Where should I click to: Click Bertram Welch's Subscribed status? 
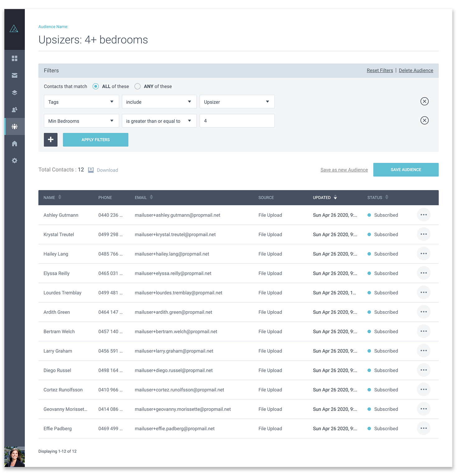pyautogui.click(x=383, y=331)
